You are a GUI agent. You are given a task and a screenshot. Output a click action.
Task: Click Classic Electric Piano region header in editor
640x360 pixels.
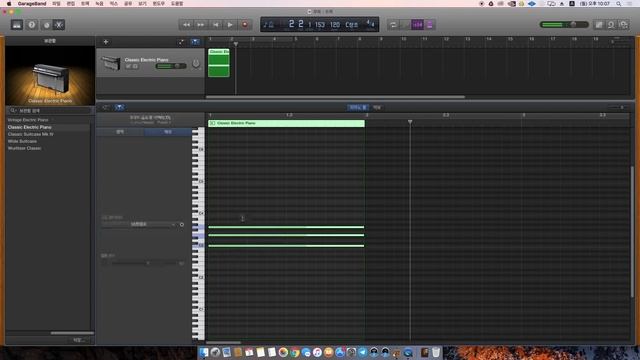(x=287, y=123)
